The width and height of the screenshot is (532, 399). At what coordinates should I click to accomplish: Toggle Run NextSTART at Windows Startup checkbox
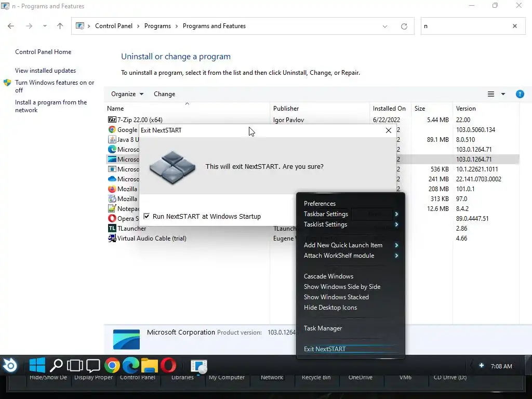click(x=147, y=216)
